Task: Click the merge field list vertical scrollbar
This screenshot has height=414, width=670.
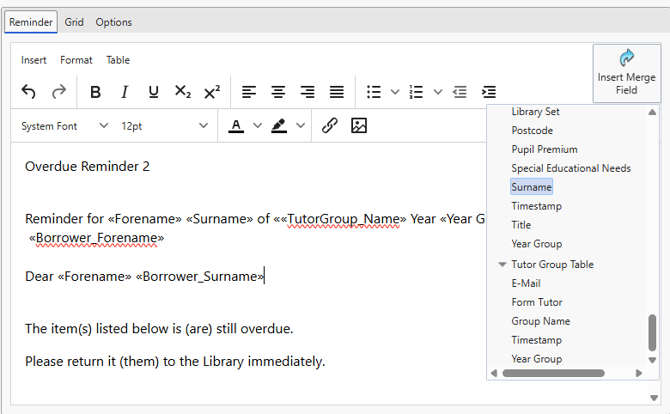Action: click(x=653, y=332)
